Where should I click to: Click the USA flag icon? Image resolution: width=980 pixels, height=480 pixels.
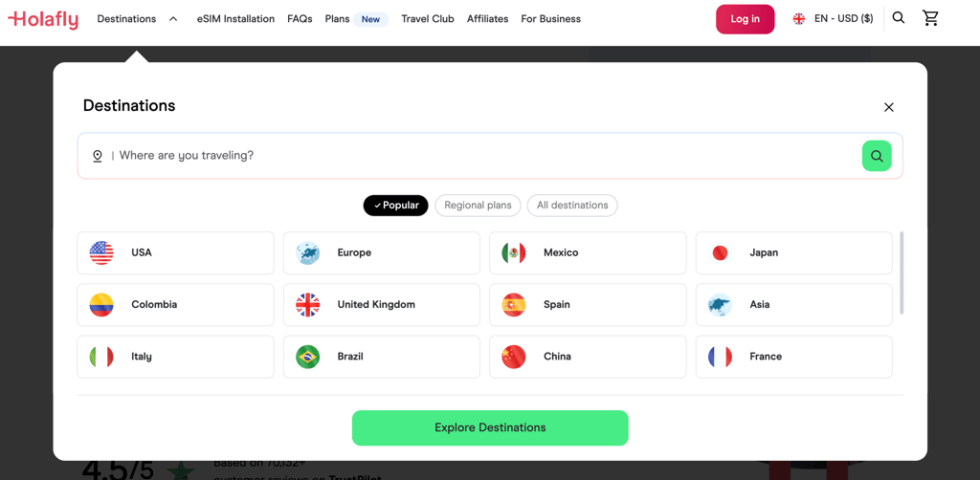click(x=101, y=252)
